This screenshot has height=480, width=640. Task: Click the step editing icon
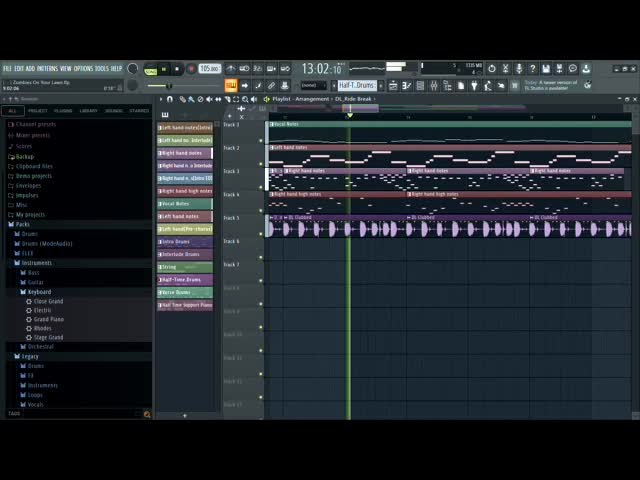click(x=258, y=85)
